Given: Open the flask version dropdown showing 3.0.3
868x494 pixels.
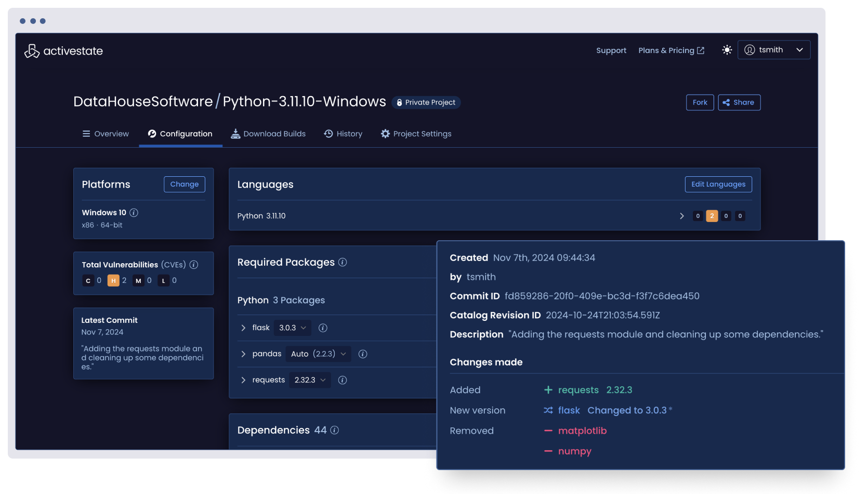Looking at the screenshot, I should [292, 328].
